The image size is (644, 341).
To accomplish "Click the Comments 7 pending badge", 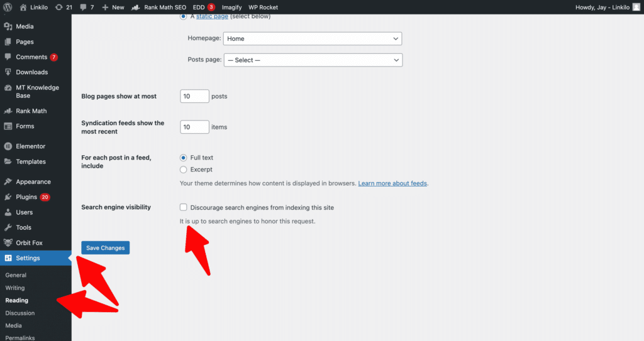I will [54, 57].
